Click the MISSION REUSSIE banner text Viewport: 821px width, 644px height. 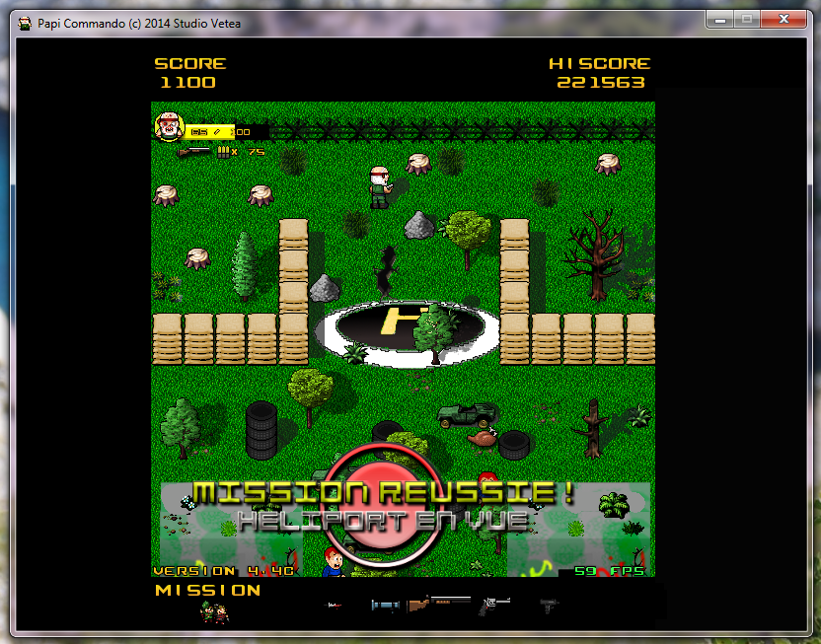click(x=385, y=493)
